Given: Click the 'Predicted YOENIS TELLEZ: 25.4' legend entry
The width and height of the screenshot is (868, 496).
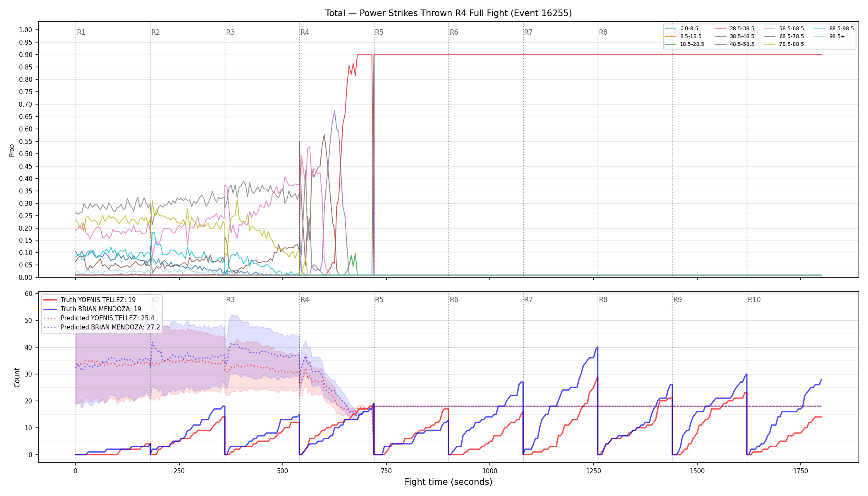Looking at the screenshot, I should 99,318.
